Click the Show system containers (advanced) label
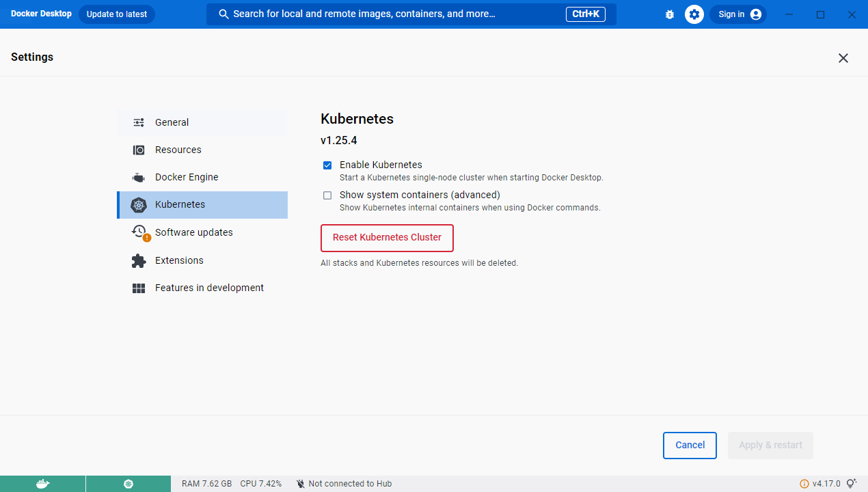868x492 pixels. coord(420,195)
